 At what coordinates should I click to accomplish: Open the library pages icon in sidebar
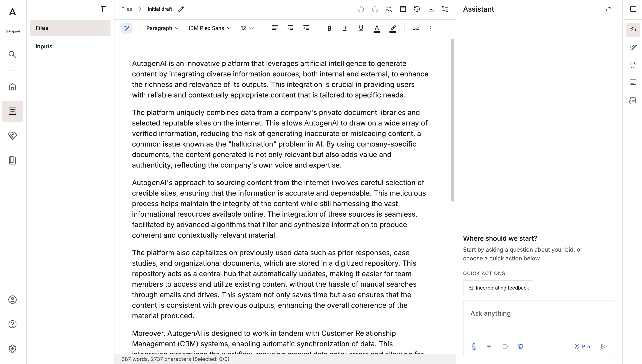click(x=12, y=160)
